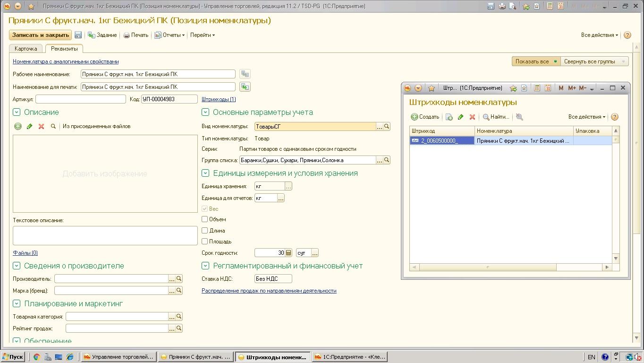The height and width of the screenshot is (363, 644).
Task: Select the Показать все toggle button
Action: click(x=536, y=61)
